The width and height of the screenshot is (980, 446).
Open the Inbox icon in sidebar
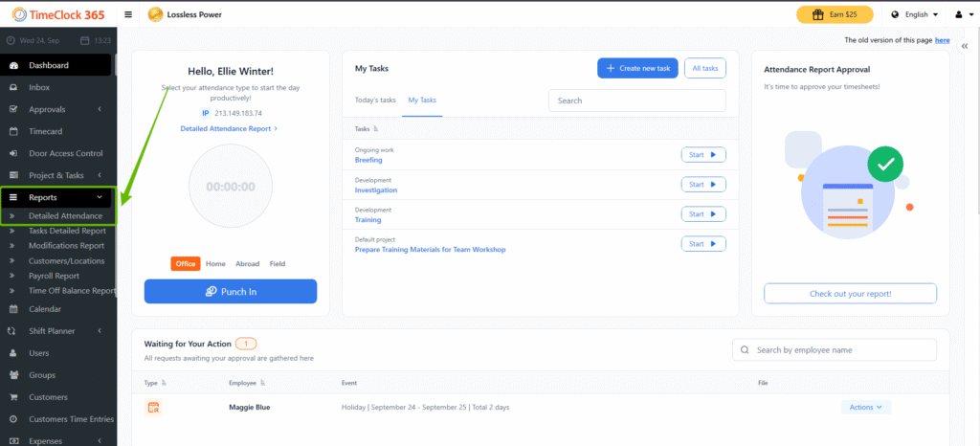point(13,87)
